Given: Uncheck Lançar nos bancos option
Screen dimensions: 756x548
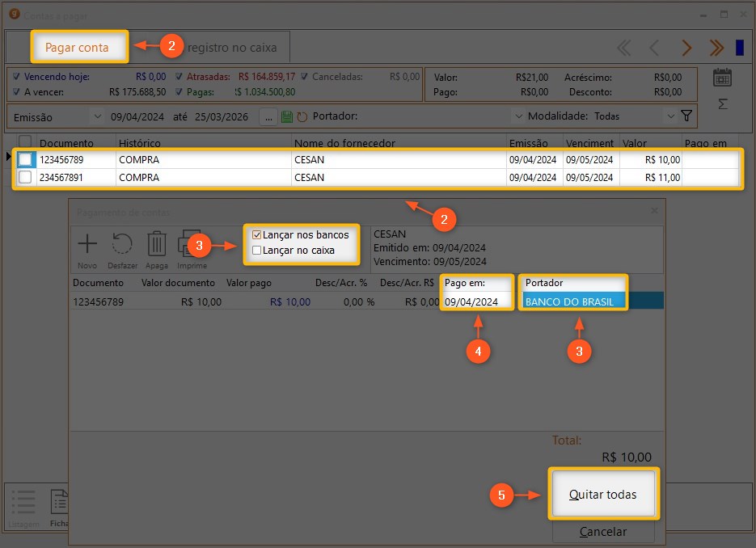Looking at the screenshot, I should [x=257, y=235].
